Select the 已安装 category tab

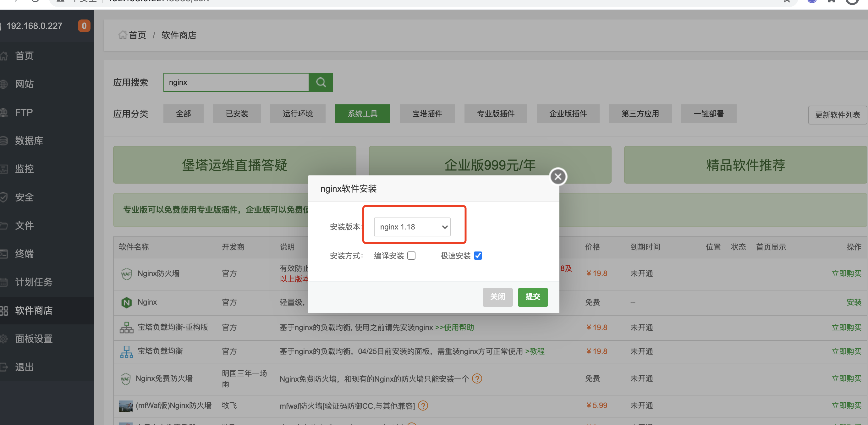click(237, 114)
